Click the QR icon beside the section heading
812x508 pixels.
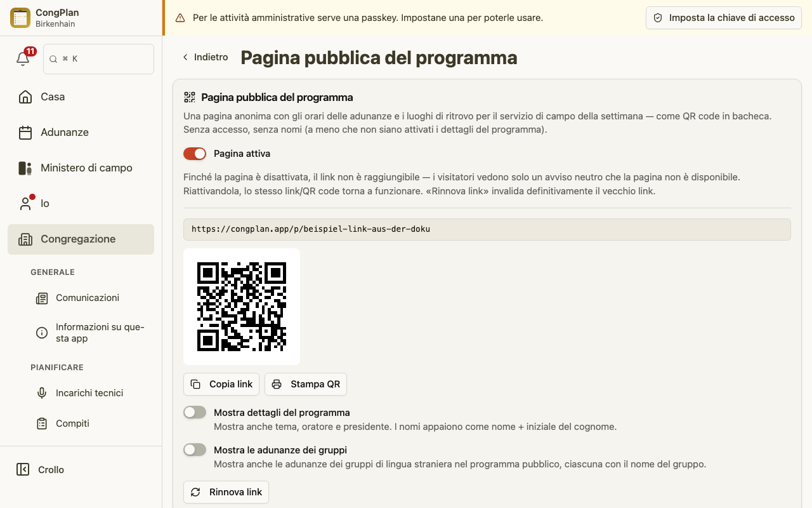coord(190,97)
